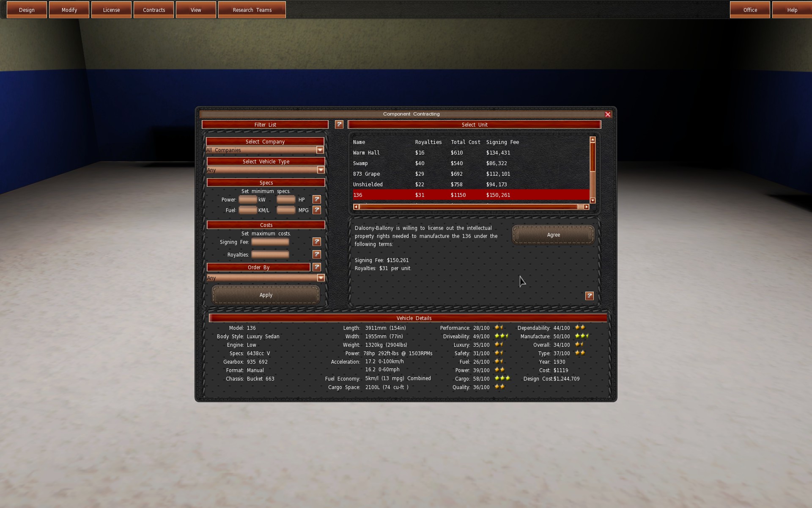The image size is (812, 508).
Task: Close the Component Contracting window
Action: (608, 114)
